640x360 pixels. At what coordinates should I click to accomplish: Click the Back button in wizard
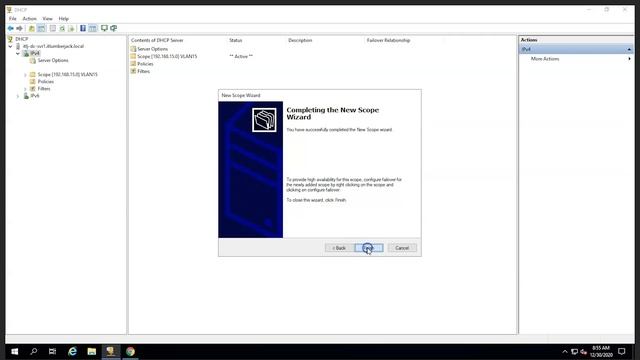click(x=339, y=248)
